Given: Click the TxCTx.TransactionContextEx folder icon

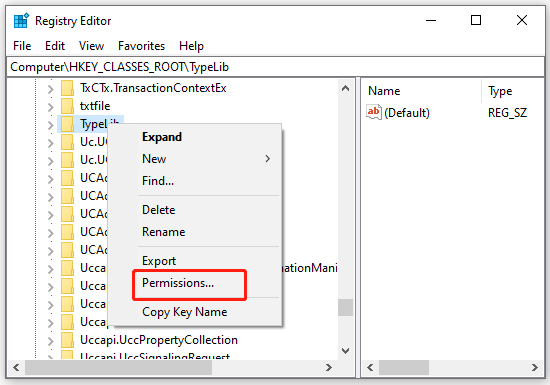Looking at the screenshot, I should pyautogui.click(x=67, y=88).
